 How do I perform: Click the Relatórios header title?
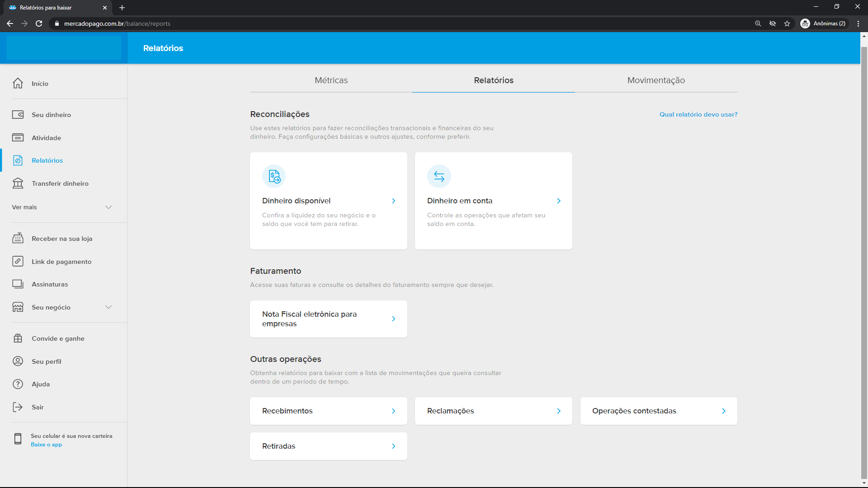coord(163,48)
